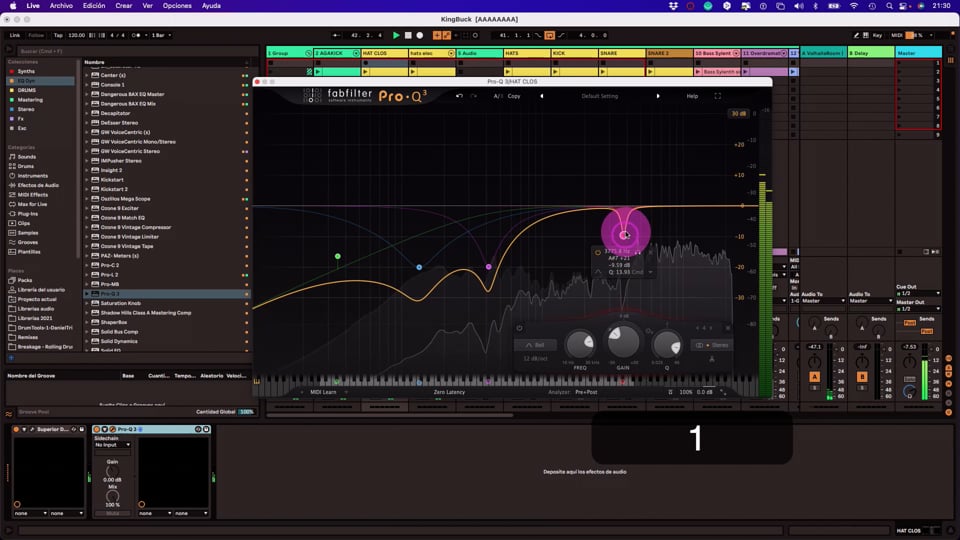This screenshot has height=540, width=960.
Task: Toggle the metronome button
Action: click(x=137, y=36)
